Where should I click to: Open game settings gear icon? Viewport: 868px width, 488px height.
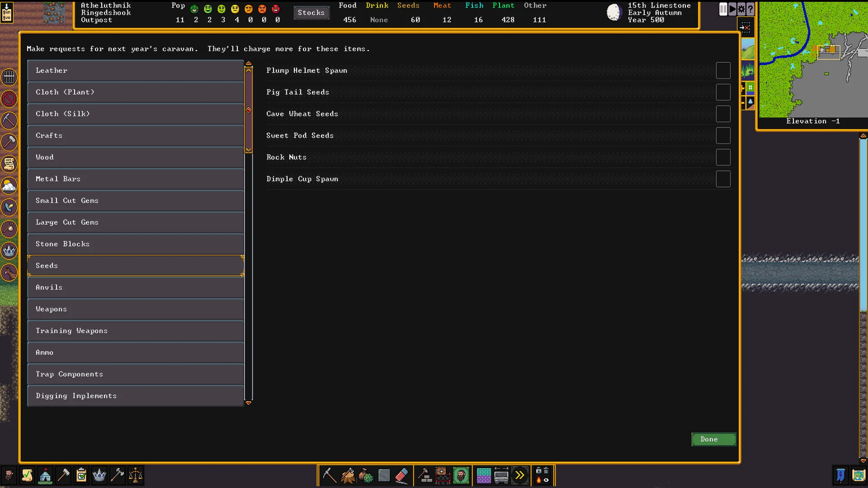(x=741, y=9)
